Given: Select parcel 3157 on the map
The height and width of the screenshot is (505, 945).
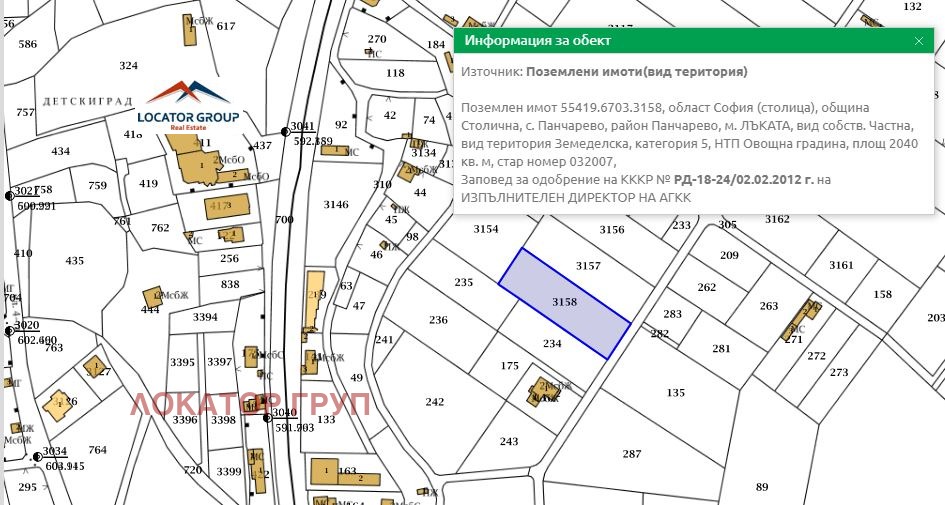Looking at the screenshot, I should [590, 265].
